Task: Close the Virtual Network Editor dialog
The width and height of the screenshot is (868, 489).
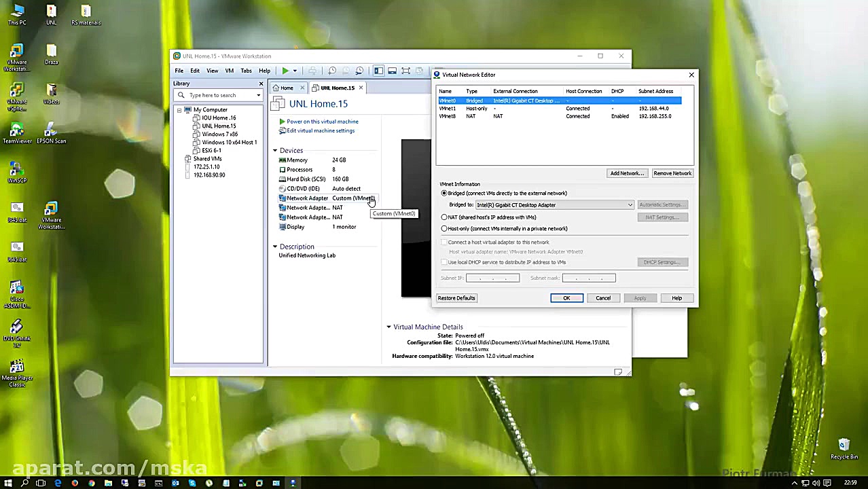Action: [x=691, y=75]
